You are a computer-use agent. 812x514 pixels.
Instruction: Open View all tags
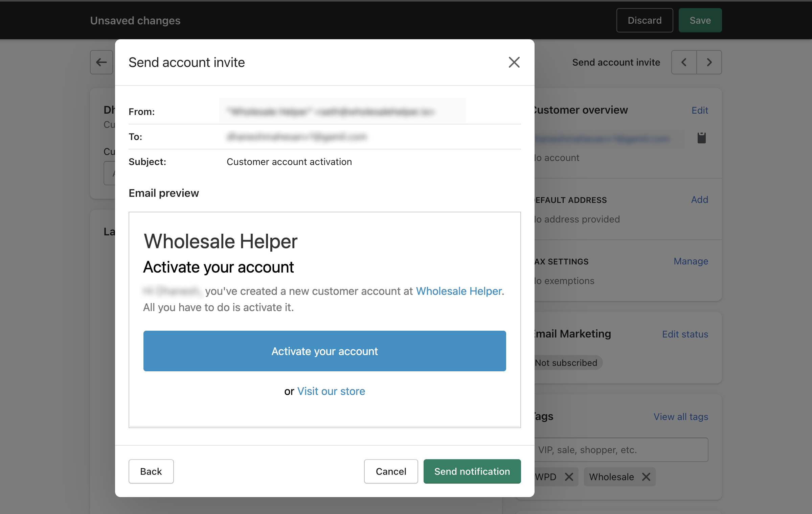[681, 417]
